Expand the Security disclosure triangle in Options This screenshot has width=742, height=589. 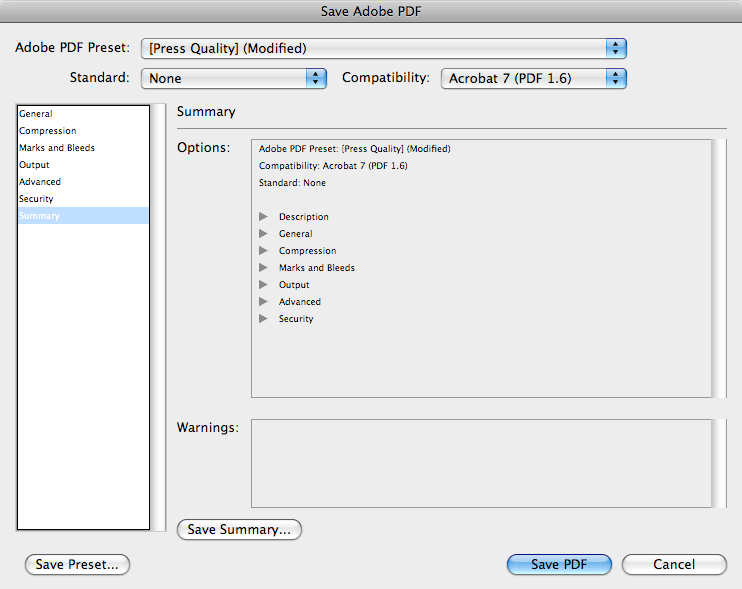[264, 319]
